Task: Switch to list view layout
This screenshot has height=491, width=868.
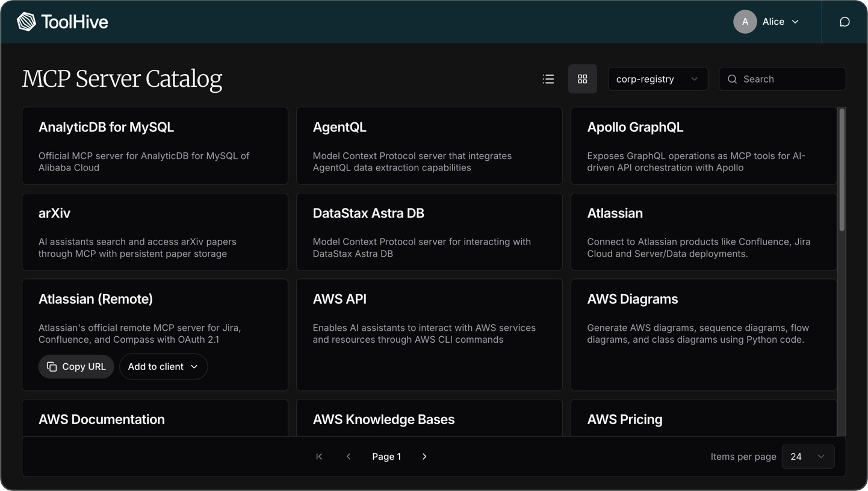Action: [x=548, y=79]
